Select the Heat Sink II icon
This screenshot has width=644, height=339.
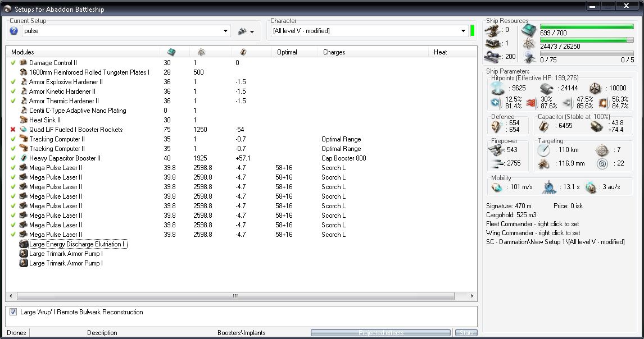pos(24,120)
